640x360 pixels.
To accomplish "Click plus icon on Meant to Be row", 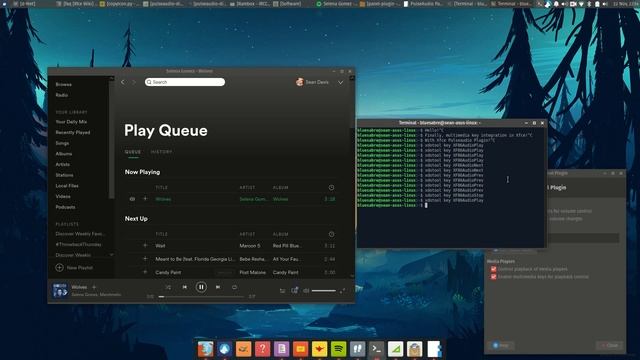I will (145, 258).
